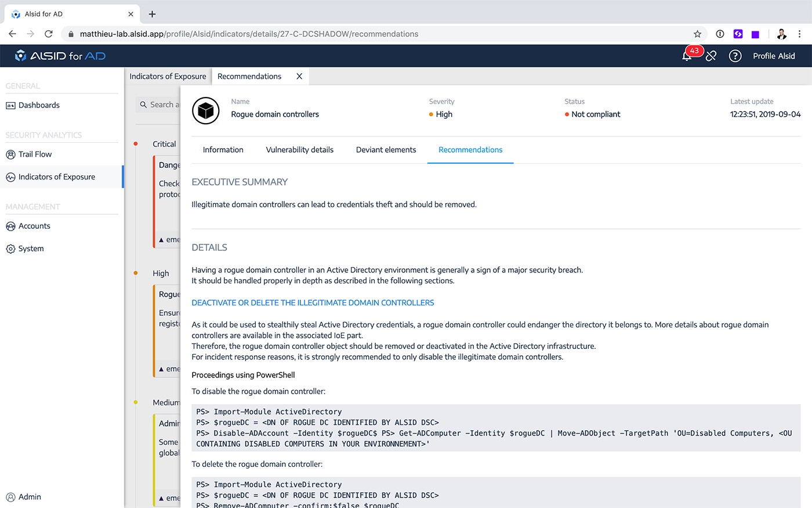Image resolution: width=812 pixels, height=508 pixels.
Task: Open the Chrome user profile avatar
Action: [x=781, y=34]
